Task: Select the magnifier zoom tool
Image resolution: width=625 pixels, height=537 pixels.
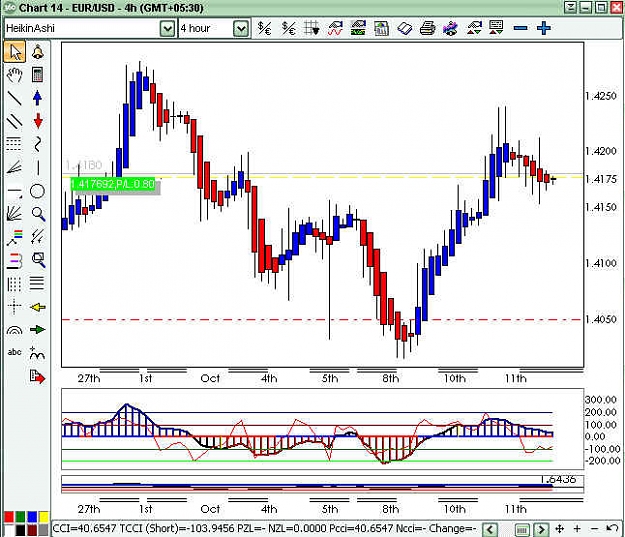Action: pos(38,214)
